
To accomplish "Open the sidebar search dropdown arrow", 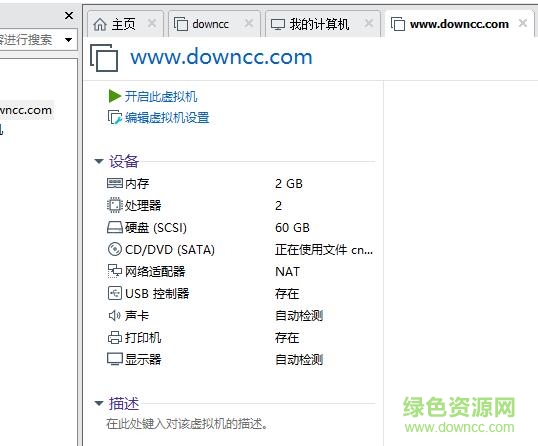I will tap(69, 40).
